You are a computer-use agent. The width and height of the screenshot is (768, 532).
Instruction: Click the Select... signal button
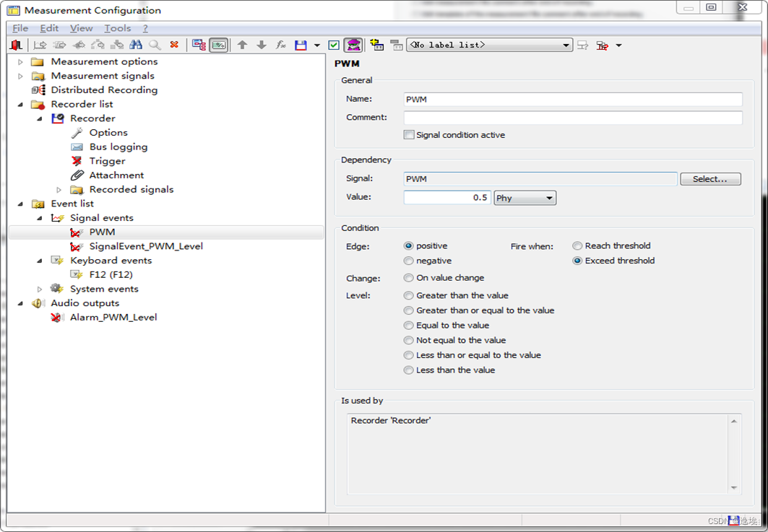click(710, 178)
